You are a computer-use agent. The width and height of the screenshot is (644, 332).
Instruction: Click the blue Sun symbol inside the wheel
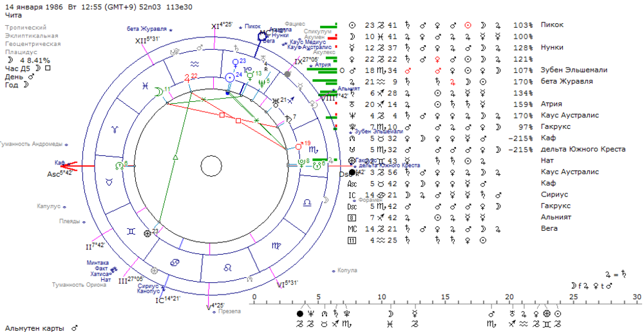tap(230, 77)
